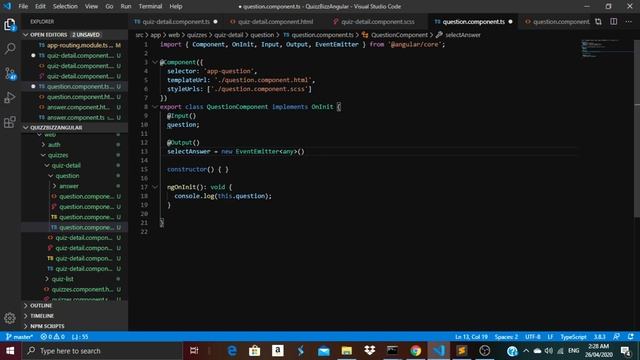640x360 pixels.
Task: Open the Explorer view in activity bar
Action: pyautogui.click(x=10, y=25)
